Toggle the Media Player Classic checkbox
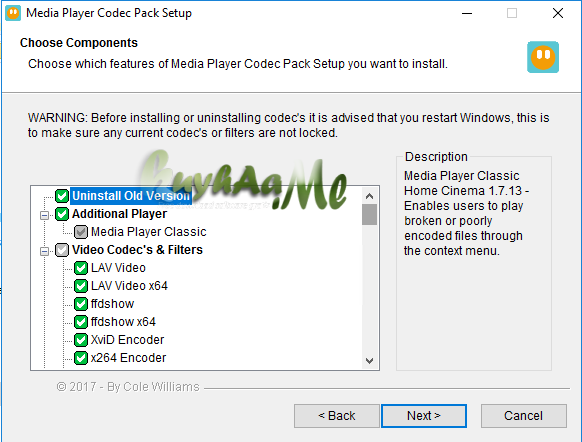Image resolution: width=582 pixels, height=442 pixels. 81,232
